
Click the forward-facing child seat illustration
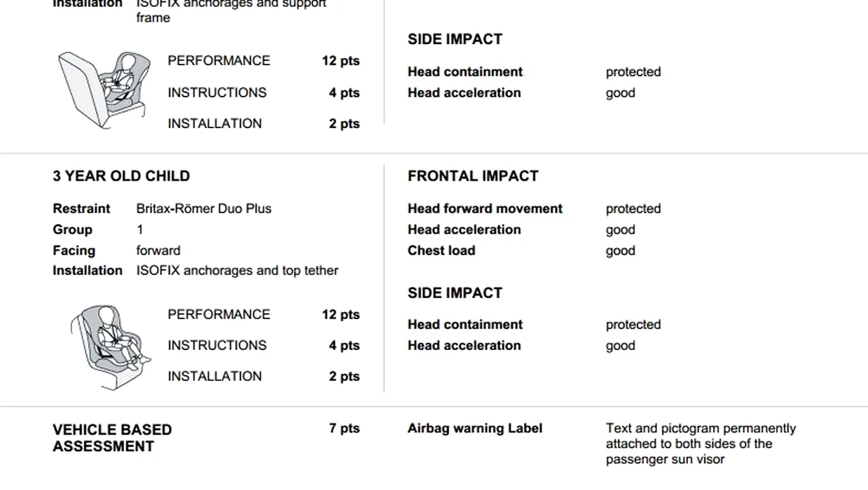tap(110, 346)
